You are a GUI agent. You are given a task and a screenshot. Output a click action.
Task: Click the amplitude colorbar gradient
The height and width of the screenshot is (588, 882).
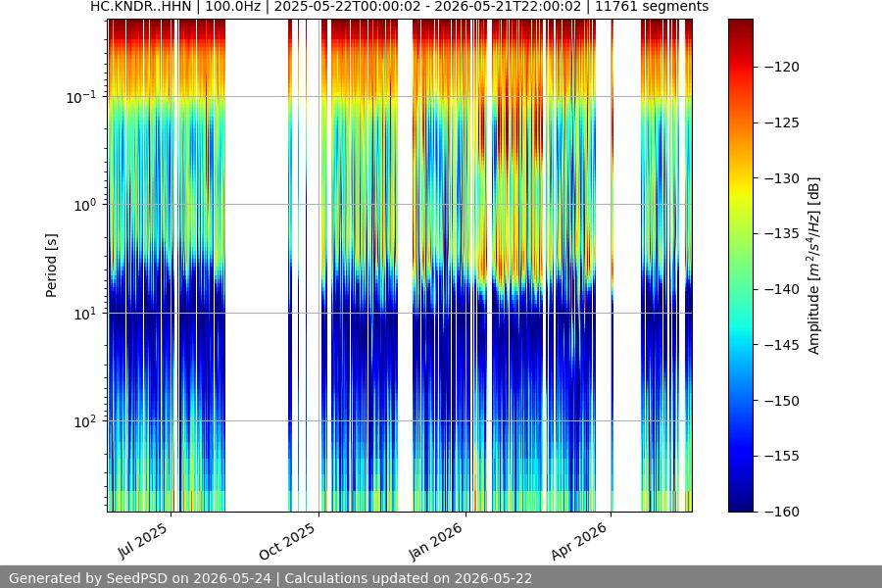point(740,265)
